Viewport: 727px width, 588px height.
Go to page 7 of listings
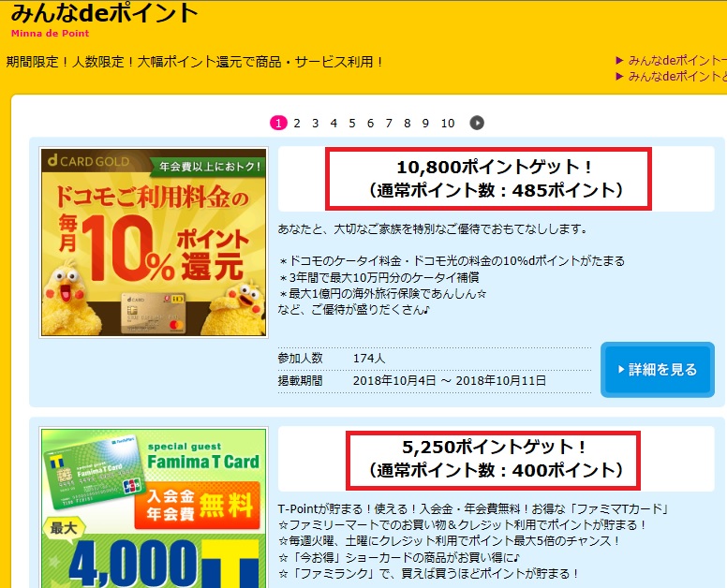[x=389, y=124]
